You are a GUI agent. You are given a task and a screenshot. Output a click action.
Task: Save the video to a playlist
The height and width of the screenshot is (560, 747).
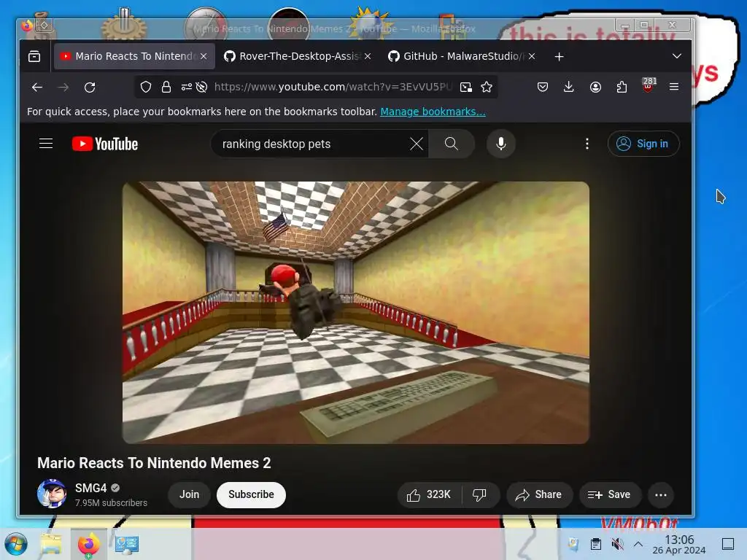(x=609, y=495)
